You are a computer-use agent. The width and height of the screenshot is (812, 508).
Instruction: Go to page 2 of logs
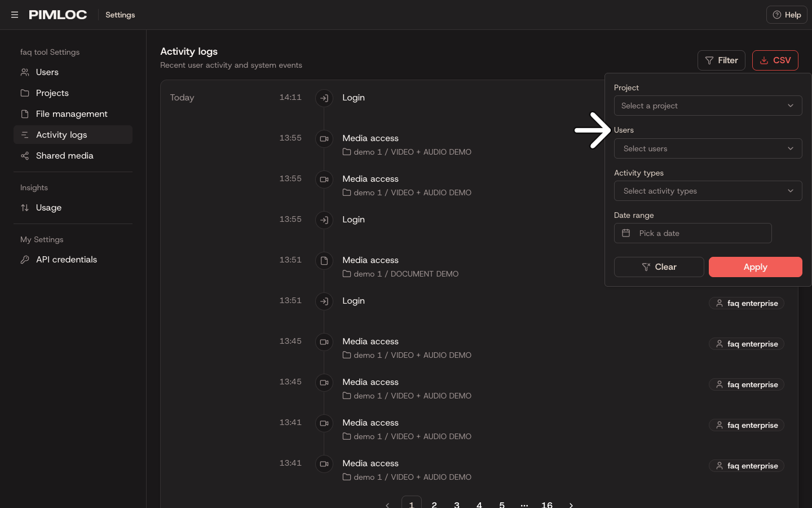(x=434, y=504)
